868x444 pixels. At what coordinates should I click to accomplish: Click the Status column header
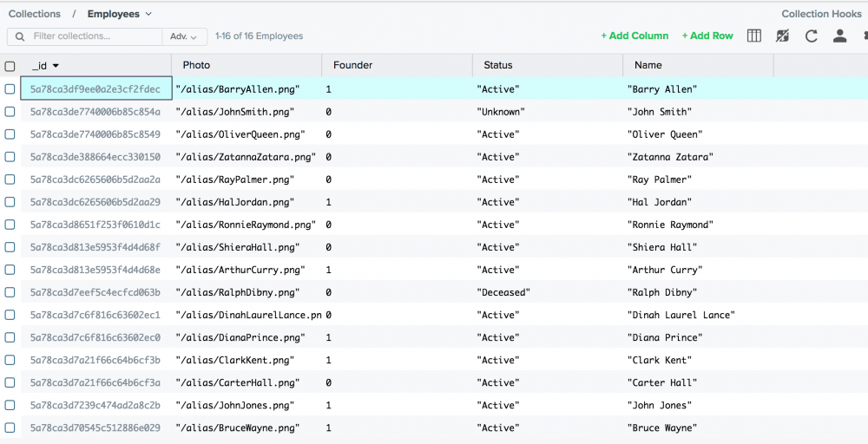point(498,65)
